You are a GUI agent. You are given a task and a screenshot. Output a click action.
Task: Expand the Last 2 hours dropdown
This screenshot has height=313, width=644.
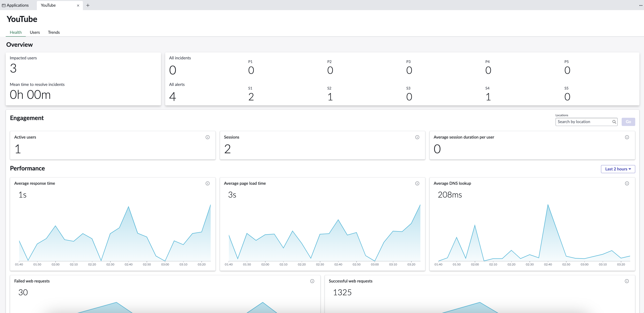[x=618, y=169]
